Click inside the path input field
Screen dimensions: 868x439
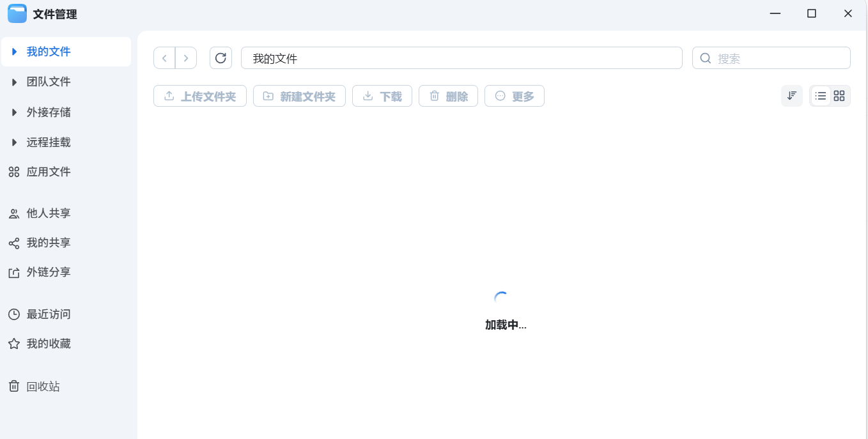pos(461,58)
